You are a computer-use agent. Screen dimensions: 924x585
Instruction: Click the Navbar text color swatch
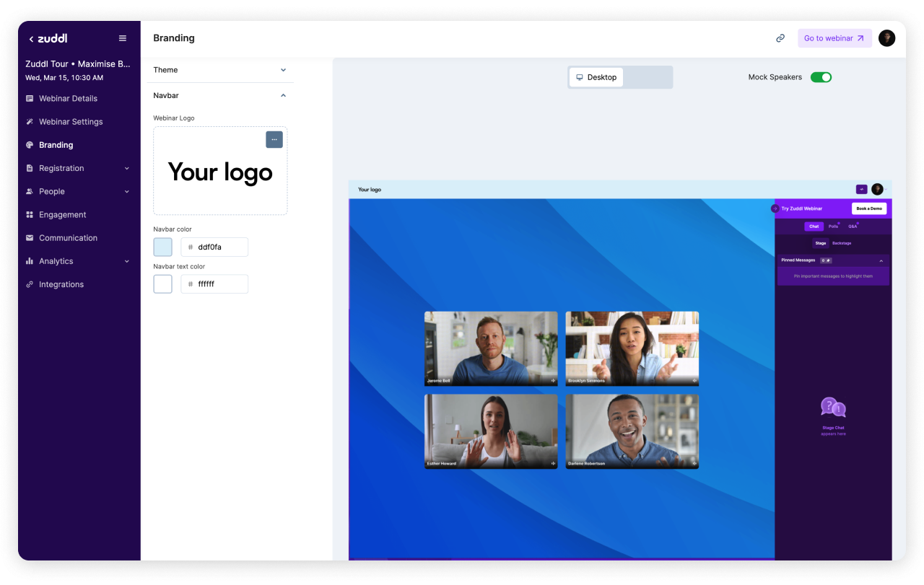click(163, 284)
